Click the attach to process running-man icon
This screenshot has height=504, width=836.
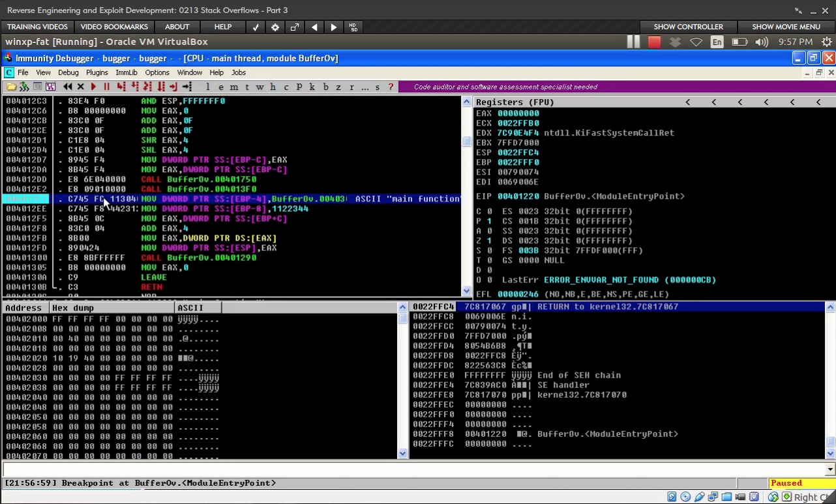pos(23,86)
